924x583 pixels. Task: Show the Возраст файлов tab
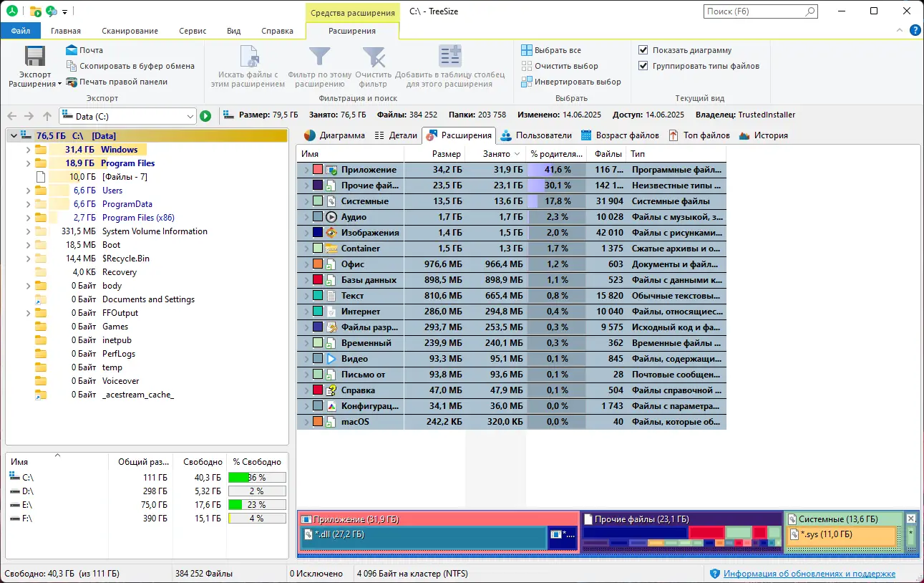point(620,135)
